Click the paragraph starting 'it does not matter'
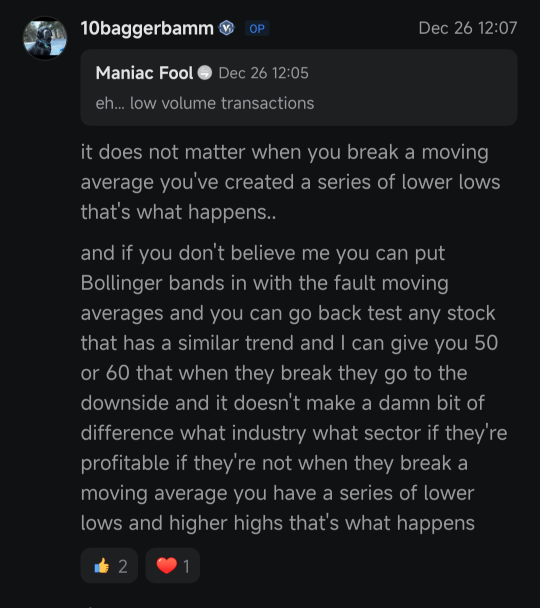Image resolution: width=540 pixels, height=608 pixels. click(291, 182)
